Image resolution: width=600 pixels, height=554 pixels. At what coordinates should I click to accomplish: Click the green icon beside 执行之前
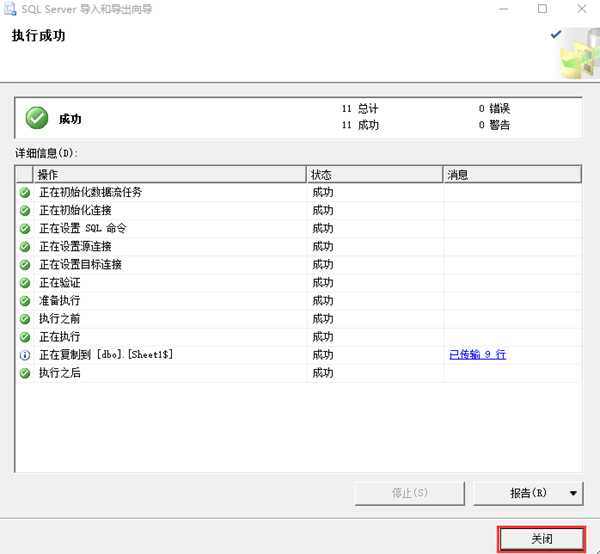point(25,319)
